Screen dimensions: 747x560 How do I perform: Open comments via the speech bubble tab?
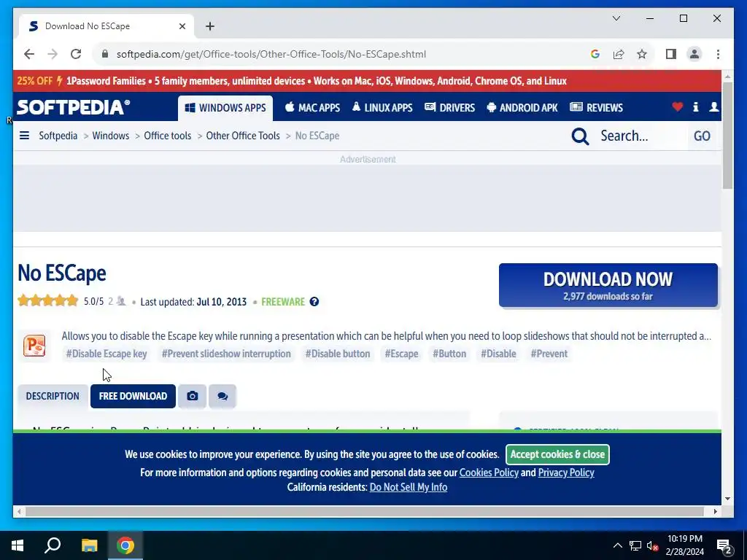point(222,396)
